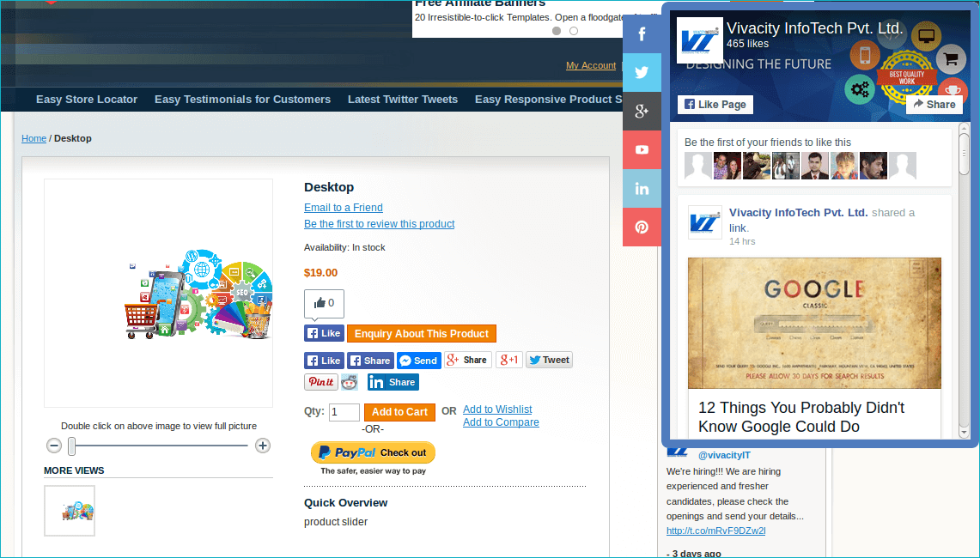
Task: Click the Facebook widget scrollbar down arrow
Action: point(964,432)
